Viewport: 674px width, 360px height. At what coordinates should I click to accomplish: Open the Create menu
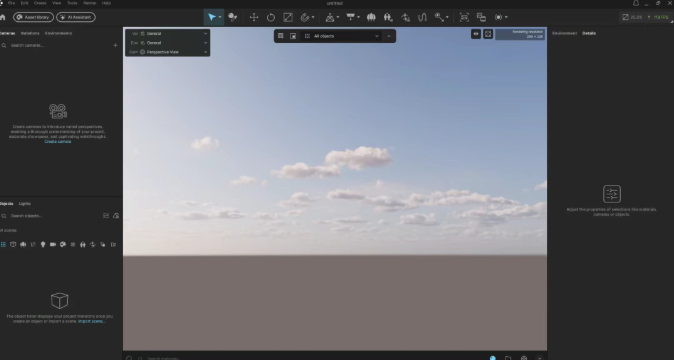[x=40, y=3]
